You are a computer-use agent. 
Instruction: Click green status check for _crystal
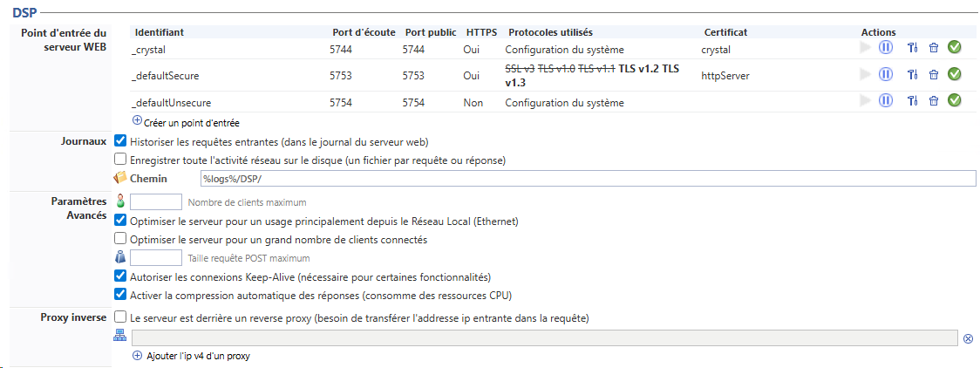point(954,47)
